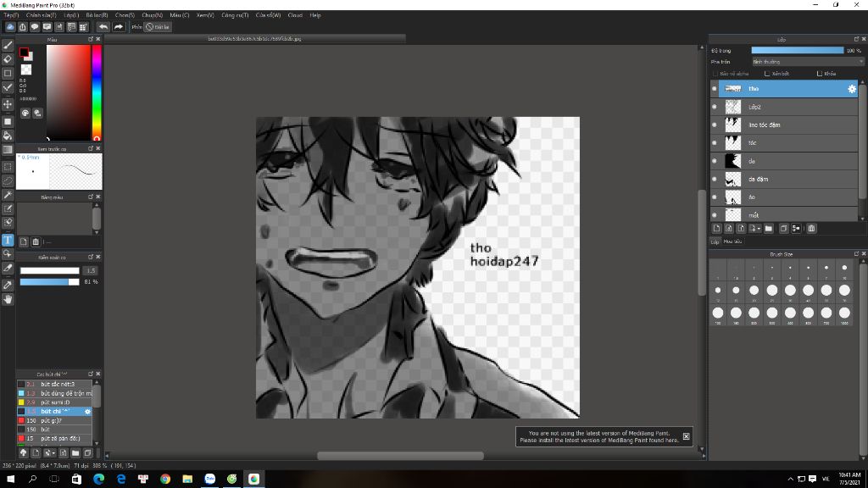This screenshot has width=868, height=488.
Task: Show hidden icons in system tray
Action: click(790, 479)
